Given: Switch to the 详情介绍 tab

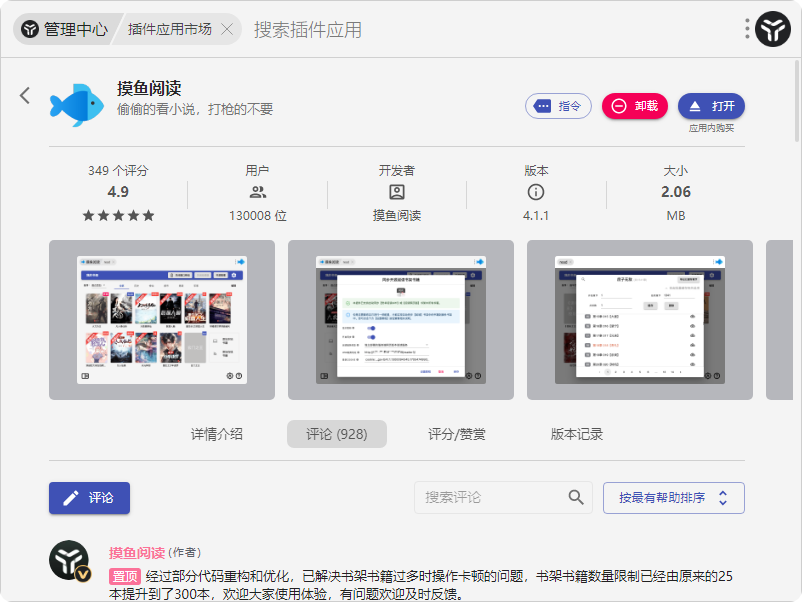Looking at the screenshot, I should (217, 434).
